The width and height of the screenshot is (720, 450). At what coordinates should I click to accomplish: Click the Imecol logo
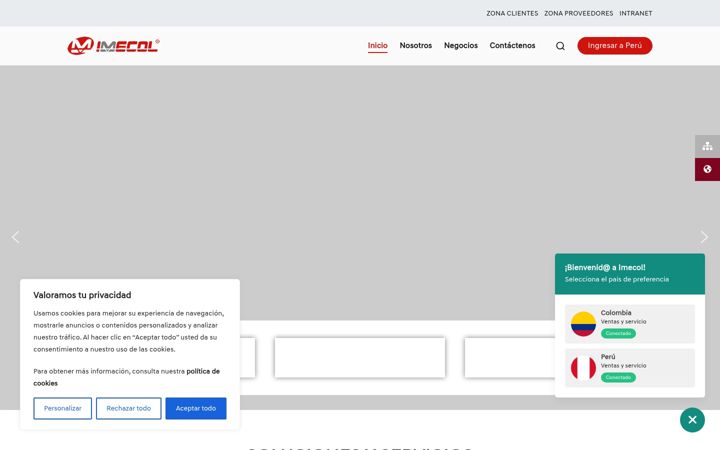click(x=113, y=45)
